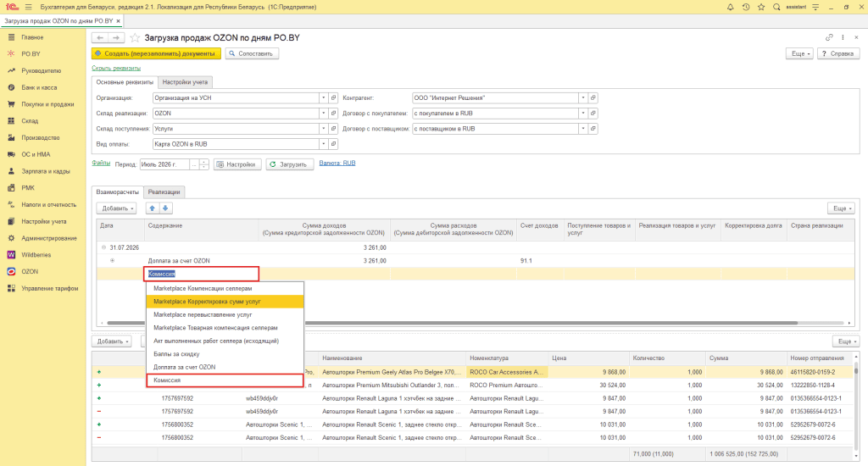The height and width of the screenshot is (466, 868).
Task: Open Еще menu above Взаиморасчеты table
Action: pos(841,208)
